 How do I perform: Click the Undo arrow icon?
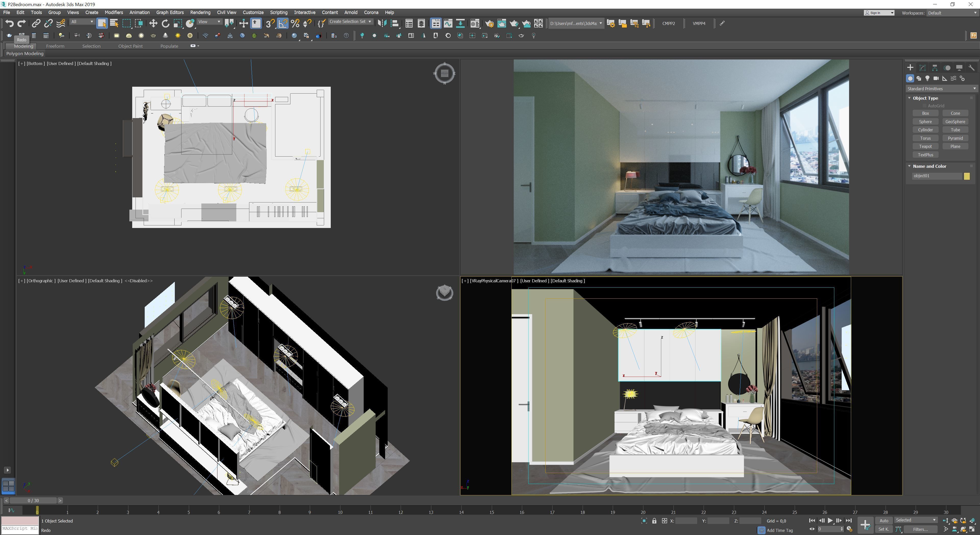click(9, 23)
